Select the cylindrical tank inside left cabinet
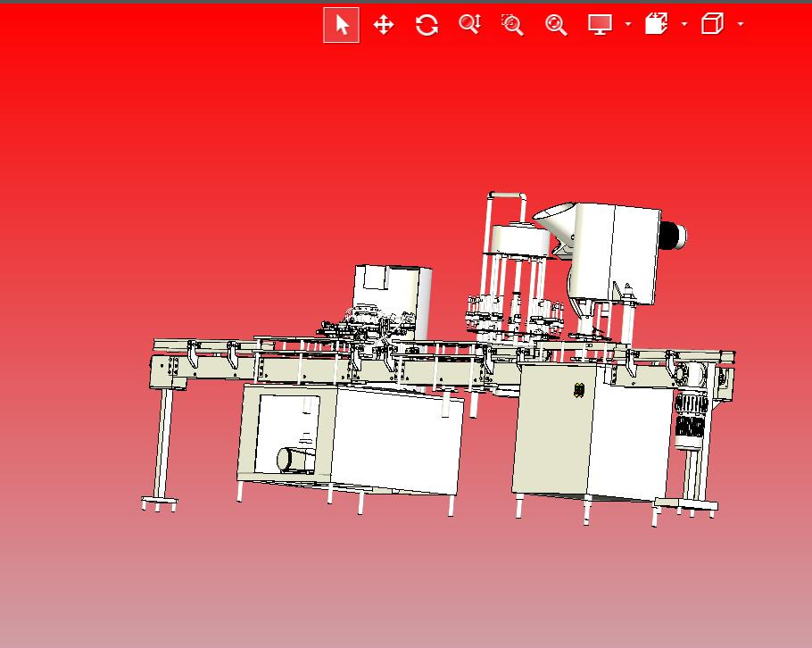The height and width of the screenshot is (648, 812). 295,460
